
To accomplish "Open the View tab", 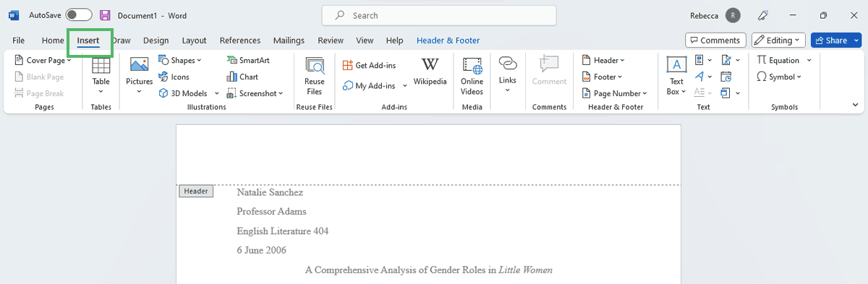I will [365, 40].
